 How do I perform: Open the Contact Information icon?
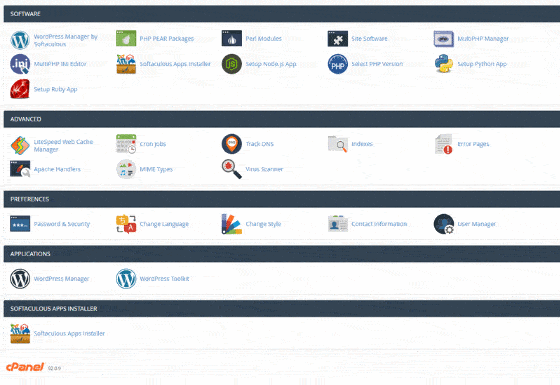pyautogui.click(x=338, y=224)
